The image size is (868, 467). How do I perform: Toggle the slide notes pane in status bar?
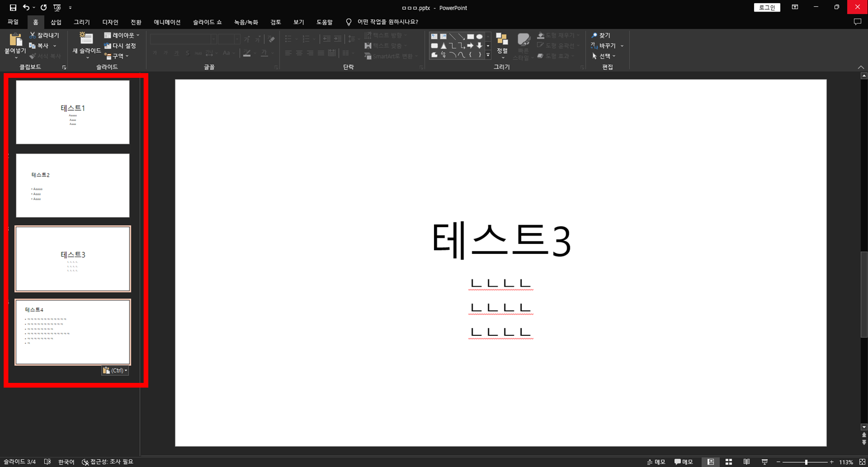(656, 462)
